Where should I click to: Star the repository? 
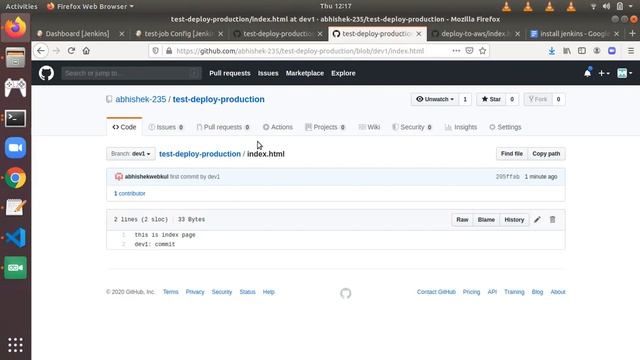pyautogui.click(x=491, y=99)
